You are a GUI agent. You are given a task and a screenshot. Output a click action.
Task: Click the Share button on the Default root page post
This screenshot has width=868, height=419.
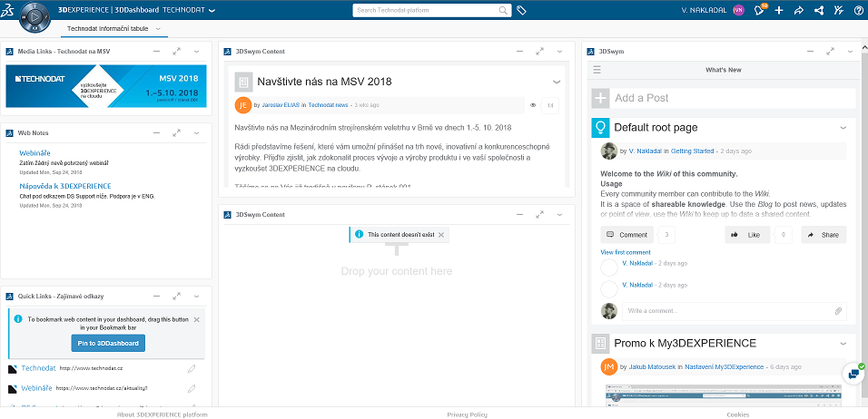(824, 235)
